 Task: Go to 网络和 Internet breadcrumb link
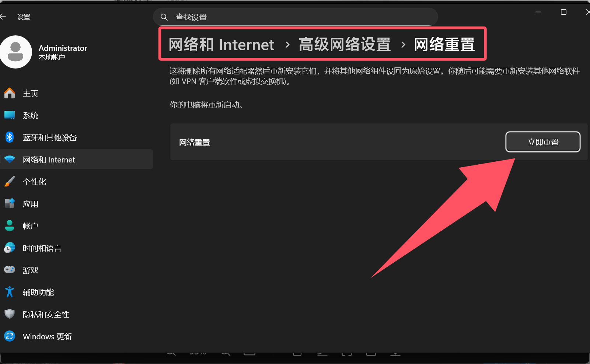point(221,45)
